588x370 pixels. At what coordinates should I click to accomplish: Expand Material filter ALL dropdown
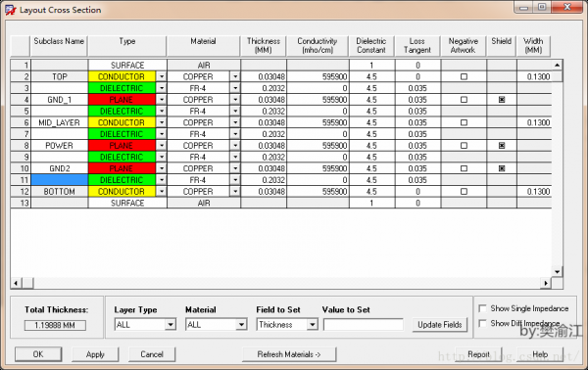(241, 324)
